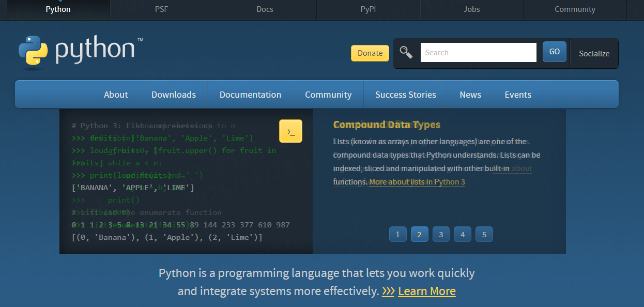Open the Community tab in top bar
This screenshot has width=644, height=307.
tap(575, 9)
